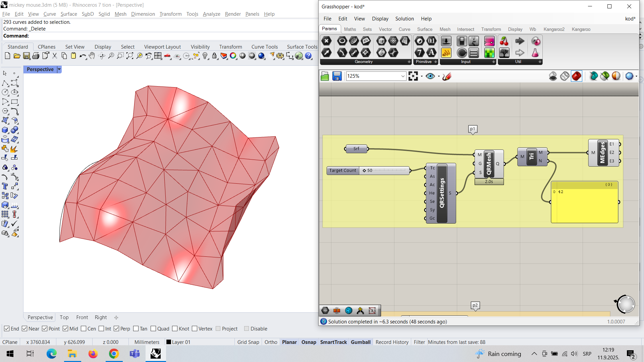Open the Rhino Curve menu

[x=50, y=14]
